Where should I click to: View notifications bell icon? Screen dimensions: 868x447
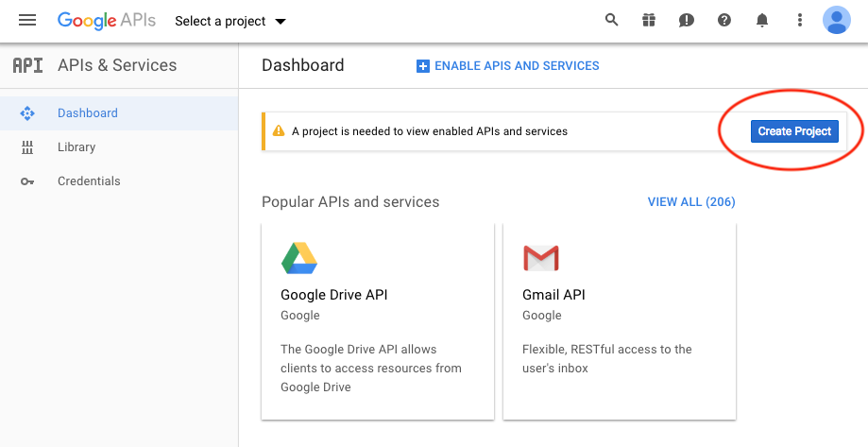[762, 20]
